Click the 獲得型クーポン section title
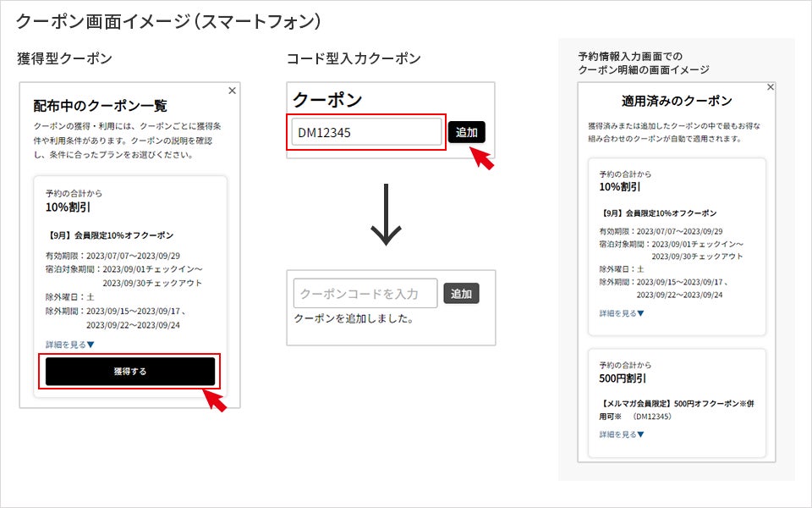This screenshot has height=508, width=812. [64, 58]
